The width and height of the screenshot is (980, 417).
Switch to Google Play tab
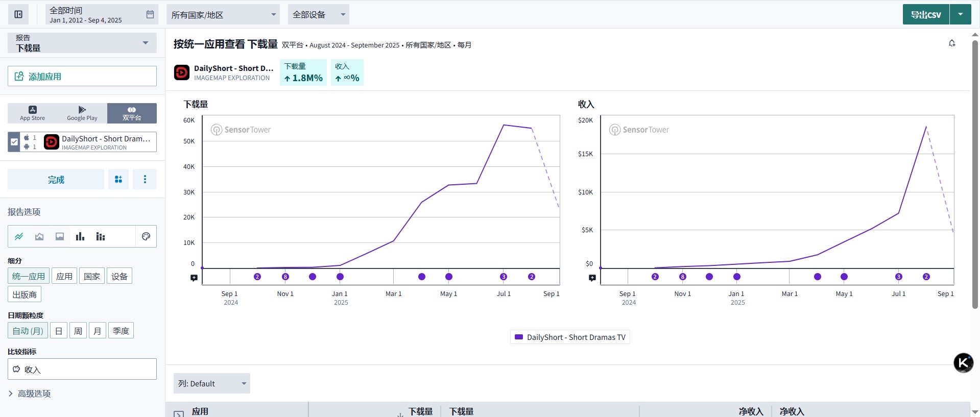pos(82,113)
